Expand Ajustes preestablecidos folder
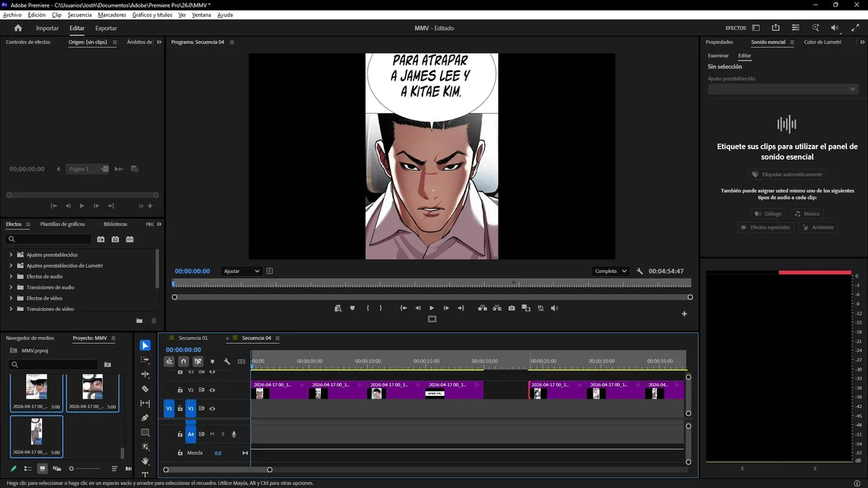The width and height of the screenshot is (868, 488). [11, 255]
